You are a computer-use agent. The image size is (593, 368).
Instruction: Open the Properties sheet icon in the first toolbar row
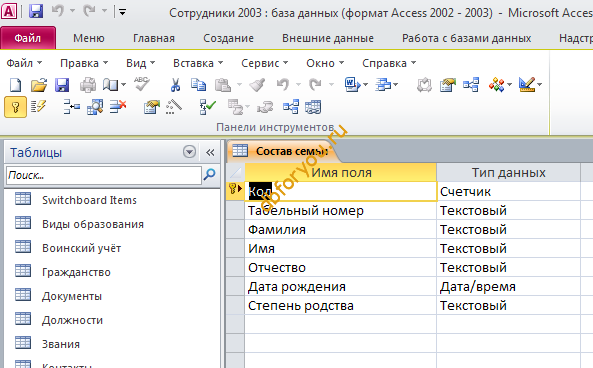[447, 85]
